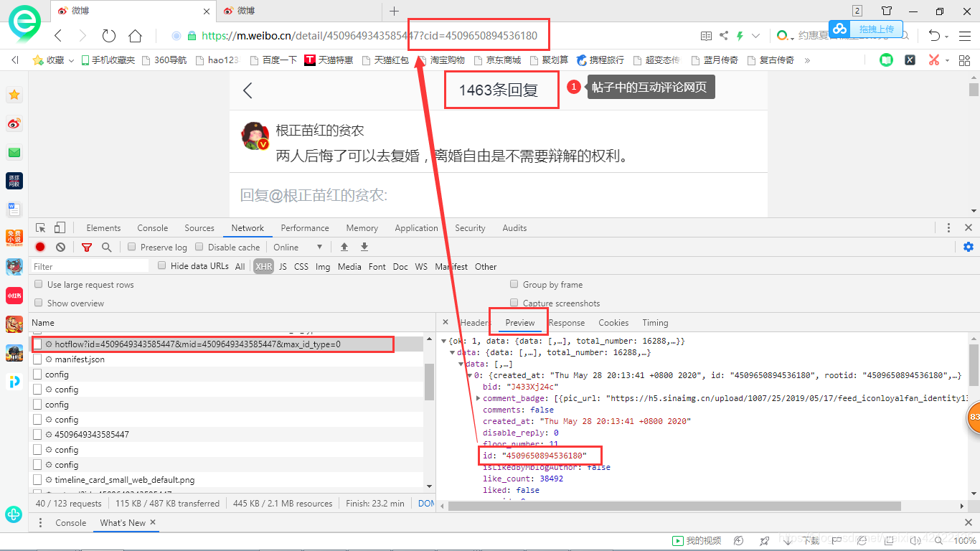
Task: Select the element inspector cursor tool
Action: (x=42, y=227)
